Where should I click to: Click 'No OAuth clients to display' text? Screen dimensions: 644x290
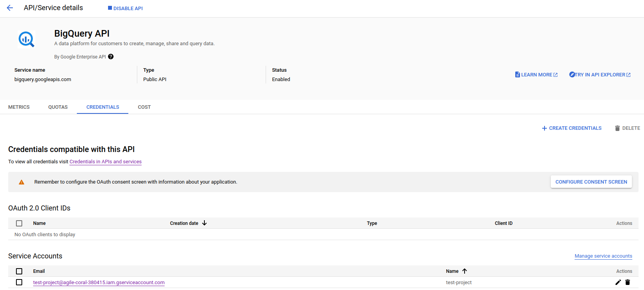tap(45, 234)
